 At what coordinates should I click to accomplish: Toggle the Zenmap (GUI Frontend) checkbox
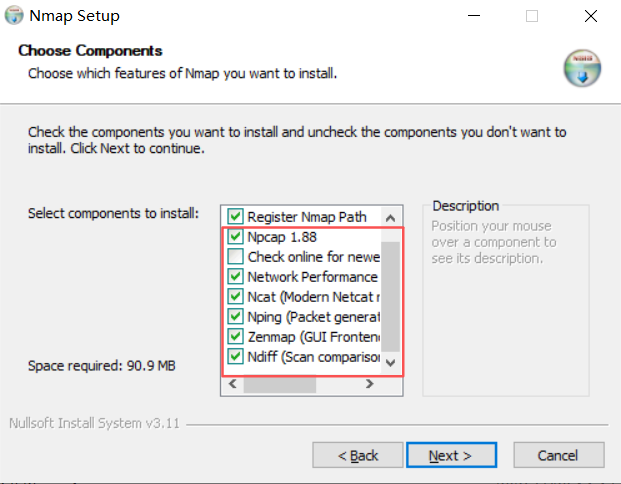[x=235, y=336]
